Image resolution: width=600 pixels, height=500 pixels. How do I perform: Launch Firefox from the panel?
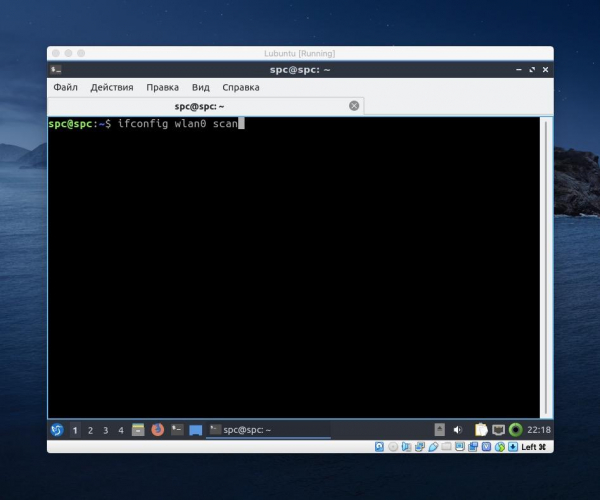coord(157,430)
